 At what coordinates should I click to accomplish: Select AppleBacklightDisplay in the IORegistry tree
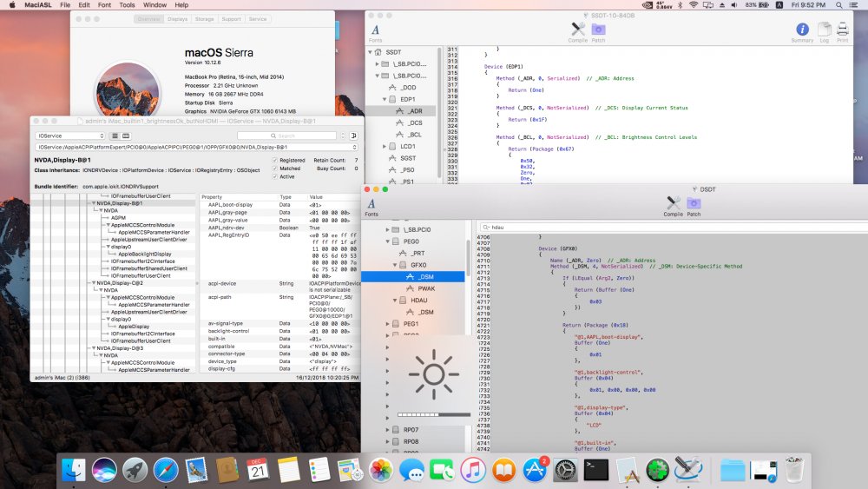(144, 254)
